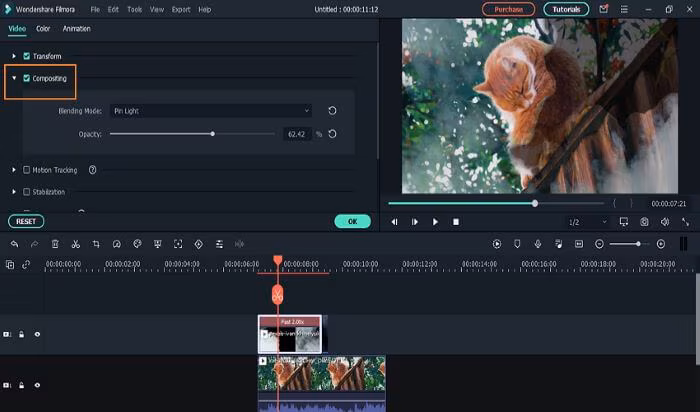Lock the lower video track
700x412 pixels.
(x=21, y=385)
